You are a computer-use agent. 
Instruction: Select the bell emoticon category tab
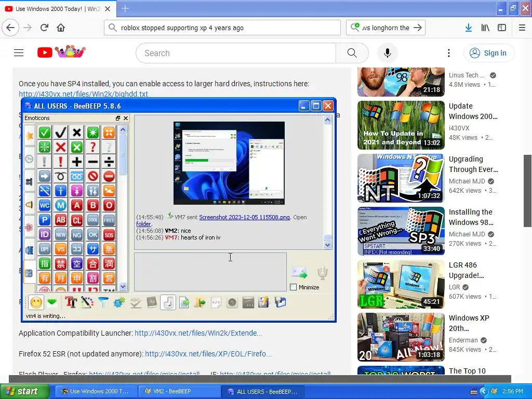click(30, 204)
